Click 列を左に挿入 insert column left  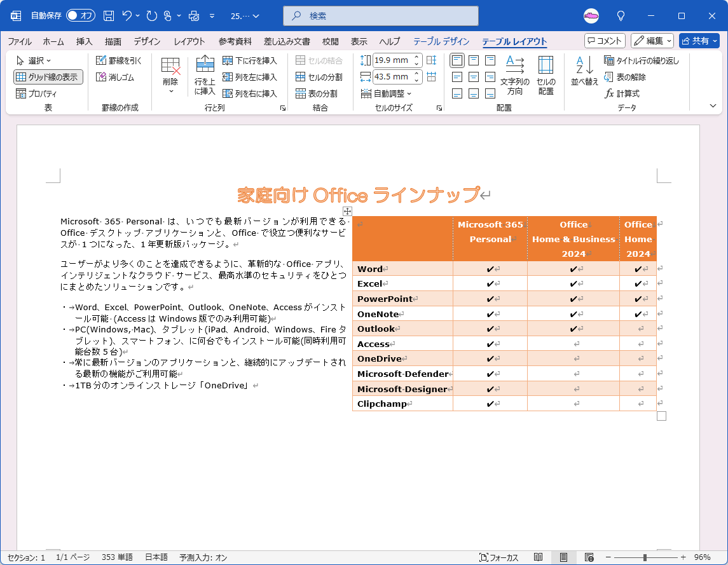[x=250, y=77]
